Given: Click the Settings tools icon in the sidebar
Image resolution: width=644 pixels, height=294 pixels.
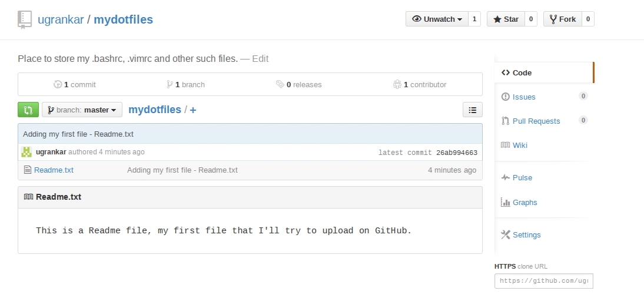Looking at the screenshot, I should [505, 234].
